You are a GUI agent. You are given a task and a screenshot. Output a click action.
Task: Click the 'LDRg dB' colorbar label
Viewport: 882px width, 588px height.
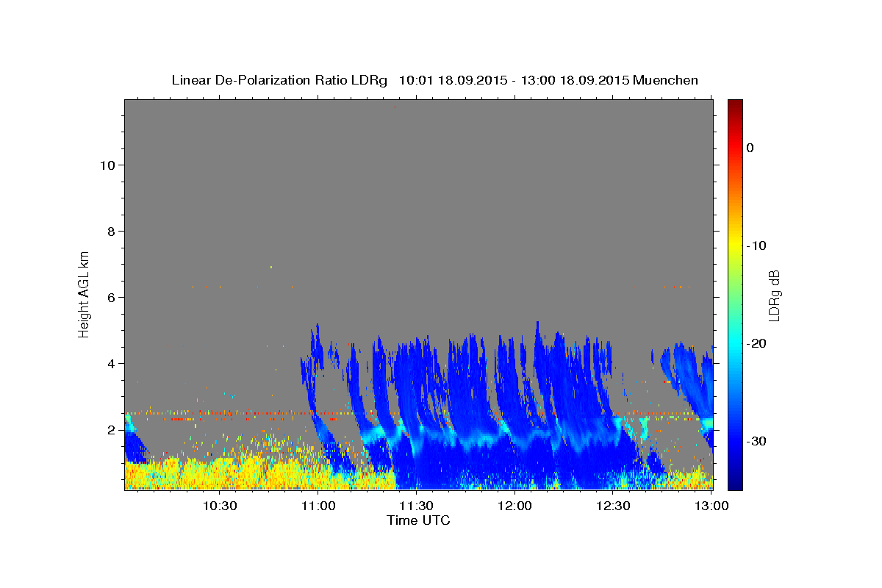774,295
